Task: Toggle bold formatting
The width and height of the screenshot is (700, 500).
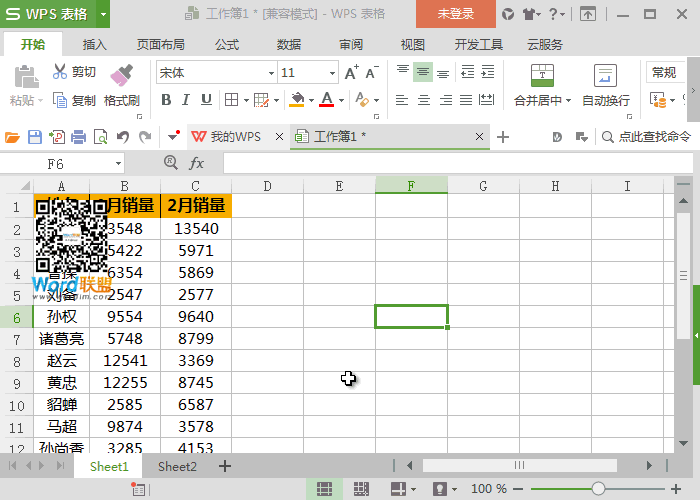Action: tap(166, 100)
